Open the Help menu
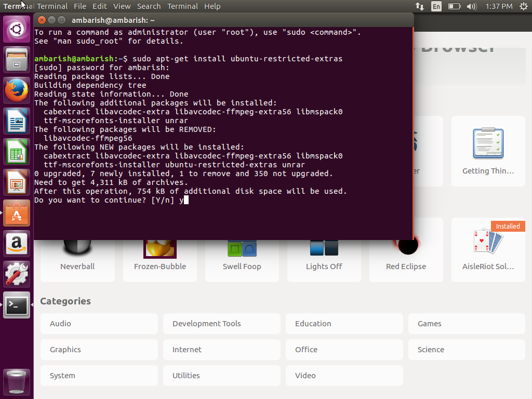This screenshot has height=399, width=532. pyautogui.click(x=212, y=6)
